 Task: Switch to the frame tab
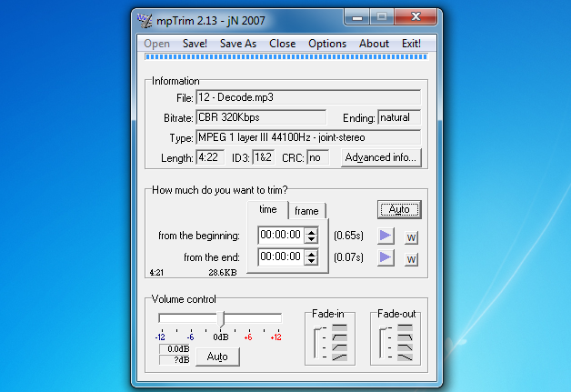point(306,211)
